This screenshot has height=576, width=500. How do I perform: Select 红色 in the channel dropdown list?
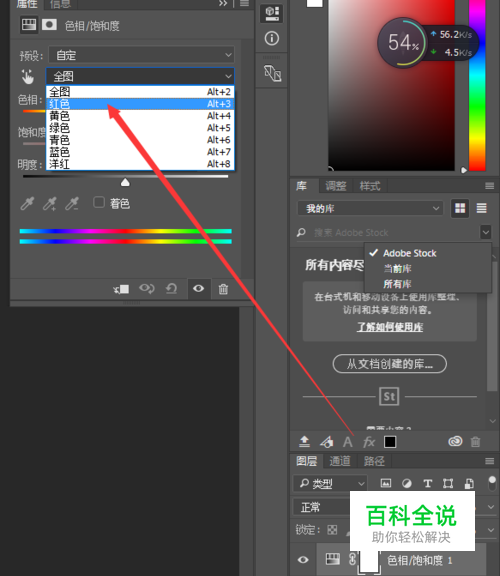[140, 104]
